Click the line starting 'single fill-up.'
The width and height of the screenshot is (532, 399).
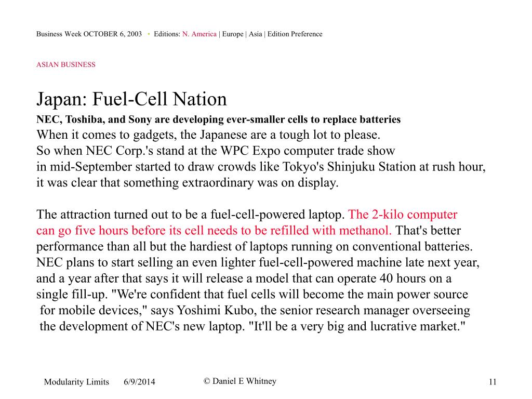point(252,294)
